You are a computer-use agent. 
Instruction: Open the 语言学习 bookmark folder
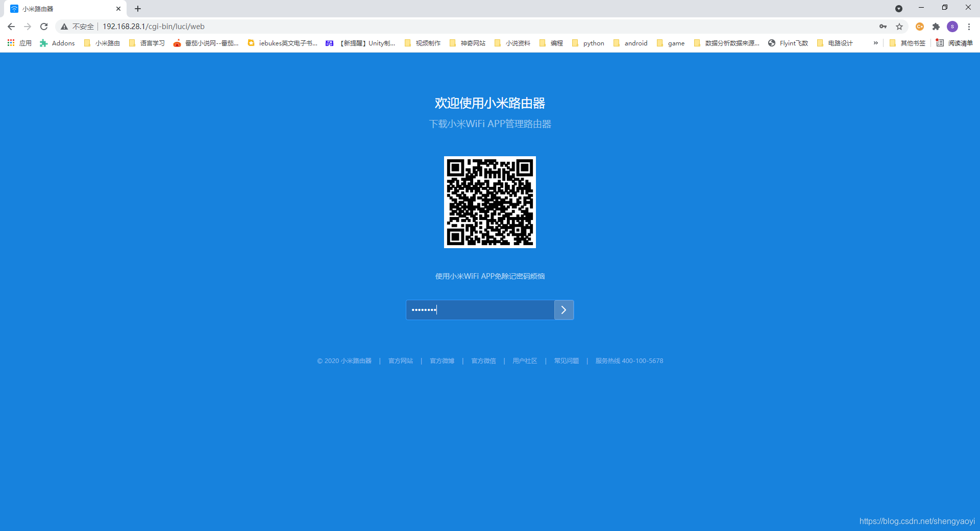coord(147,43)
